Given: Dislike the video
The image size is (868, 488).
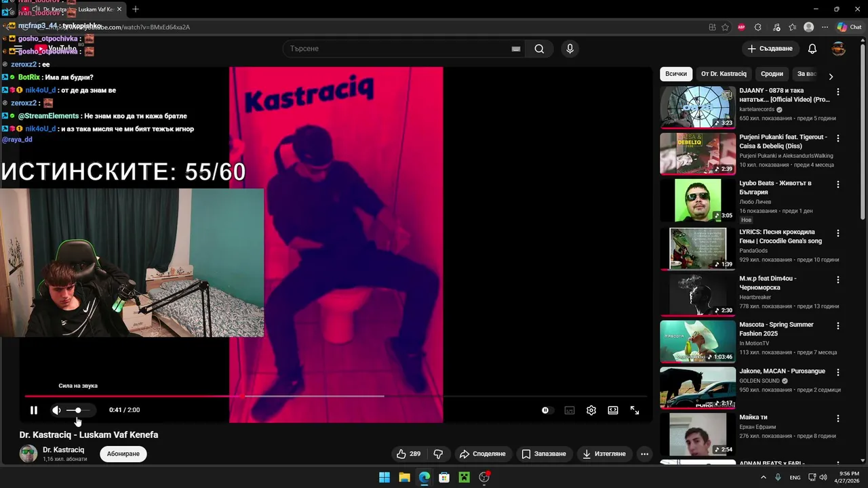Looking at the screenshot, I should pos(438,453).
